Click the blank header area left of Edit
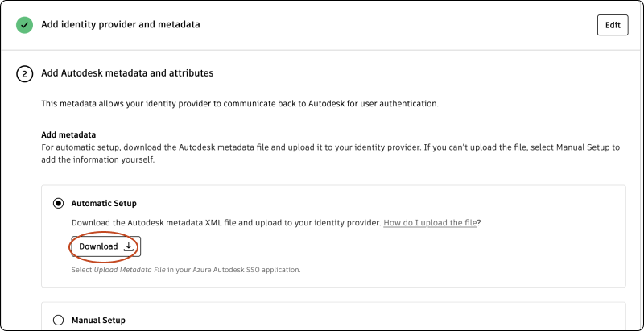 (402, 25)
